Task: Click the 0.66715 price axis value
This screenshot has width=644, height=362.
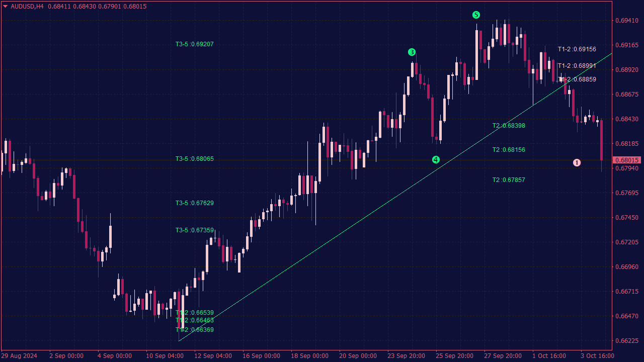Action: [626, 292]
